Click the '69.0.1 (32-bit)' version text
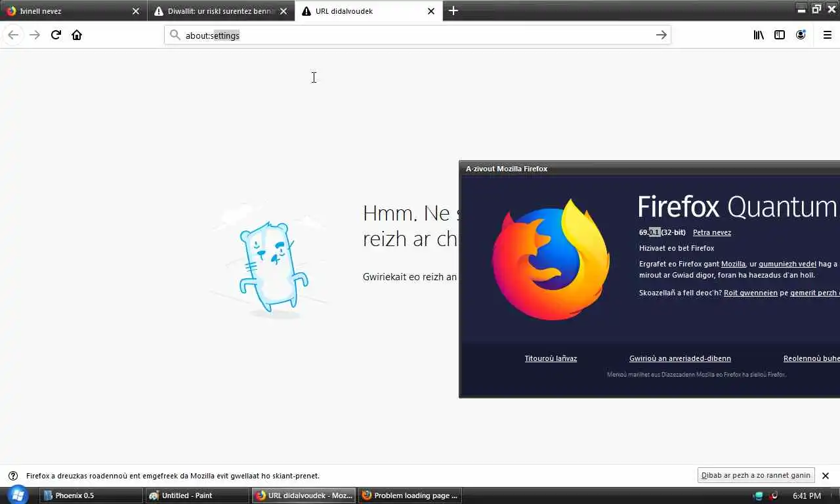The width and height of the screenshot is (840, 504). (x=662, y=232)
